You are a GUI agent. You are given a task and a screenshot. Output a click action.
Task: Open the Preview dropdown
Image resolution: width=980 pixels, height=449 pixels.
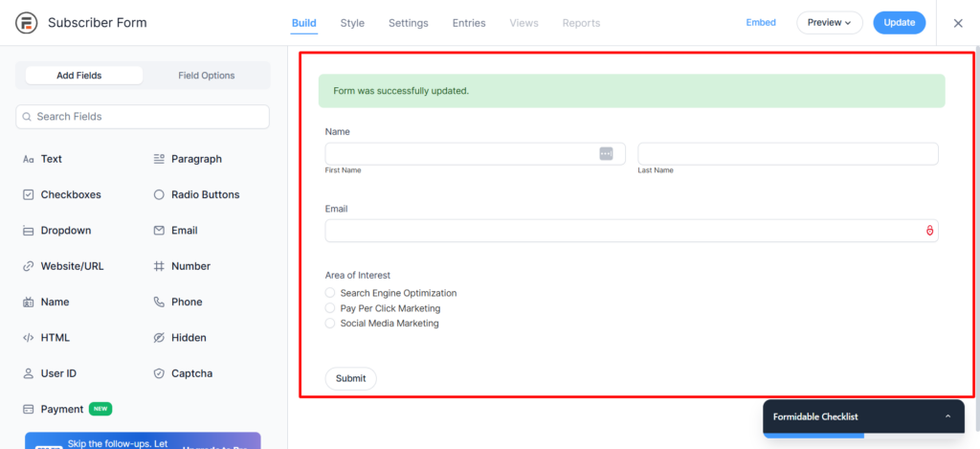[829, 23]
